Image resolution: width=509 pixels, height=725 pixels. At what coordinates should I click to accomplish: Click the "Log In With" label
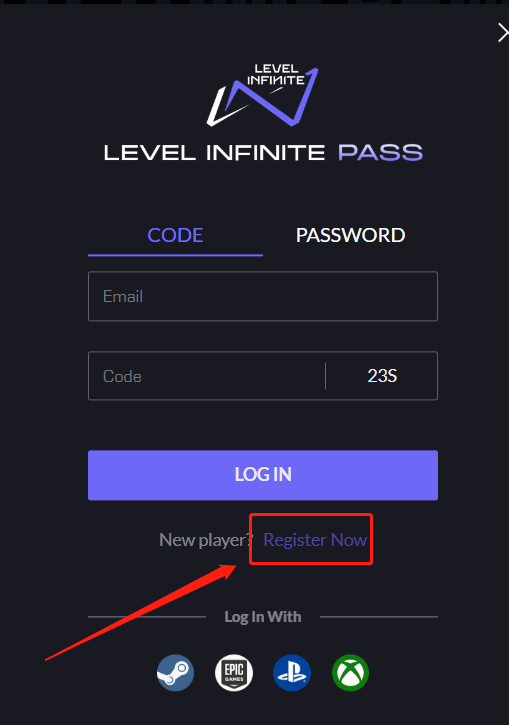263,617
